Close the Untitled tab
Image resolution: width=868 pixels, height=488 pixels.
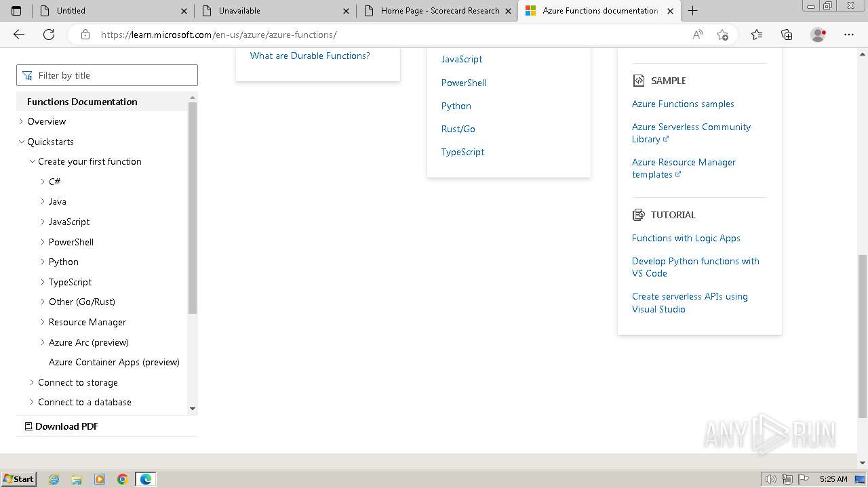(x=184, y=11)
